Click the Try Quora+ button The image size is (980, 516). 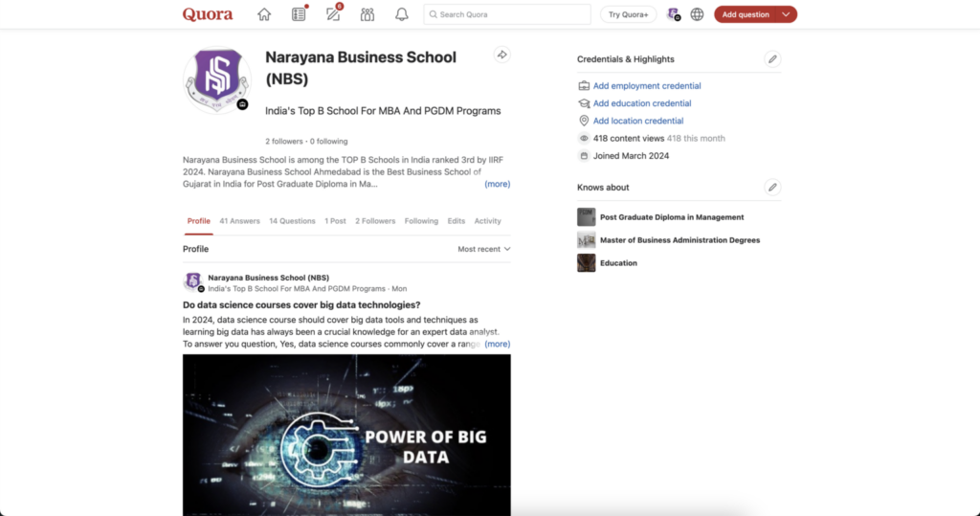(628, 14)
